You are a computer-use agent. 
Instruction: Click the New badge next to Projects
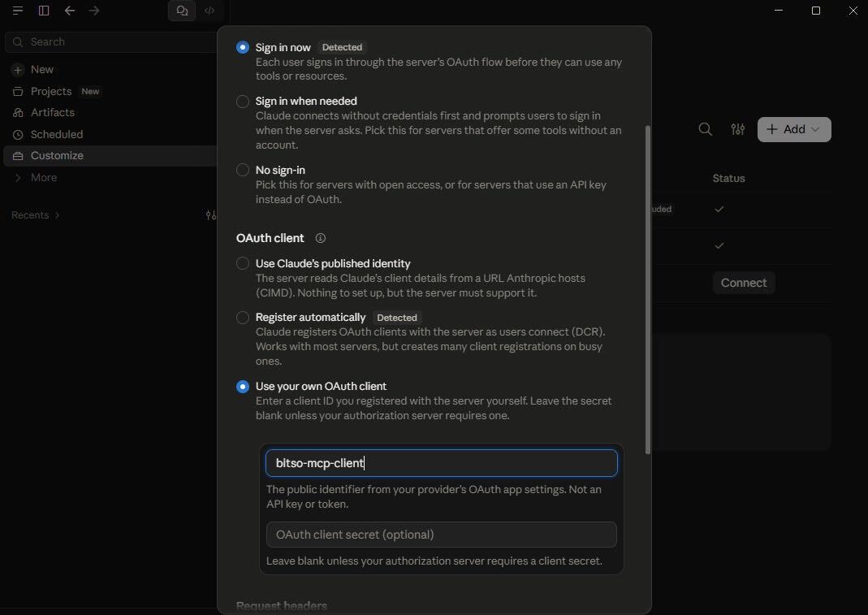coord(90,92)
